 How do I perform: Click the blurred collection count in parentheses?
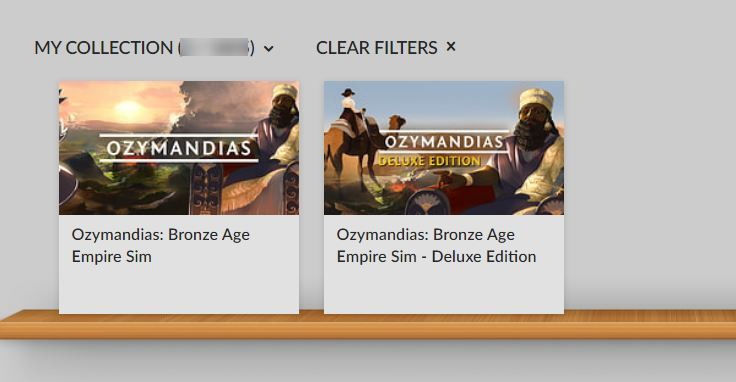pos(215,47)
